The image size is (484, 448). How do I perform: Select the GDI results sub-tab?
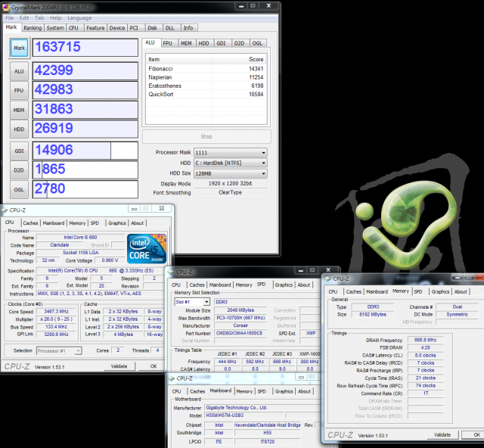(221, 43)
